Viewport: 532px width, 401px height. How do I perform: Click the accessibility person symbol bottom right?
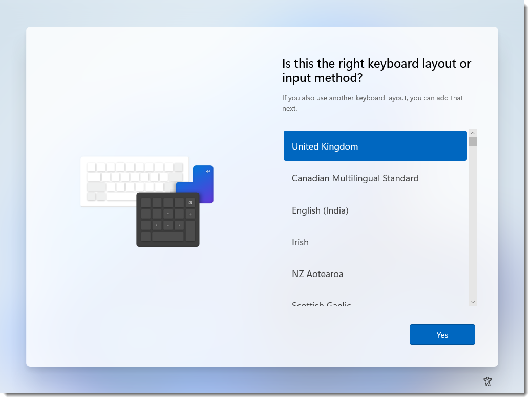[487, 382]
